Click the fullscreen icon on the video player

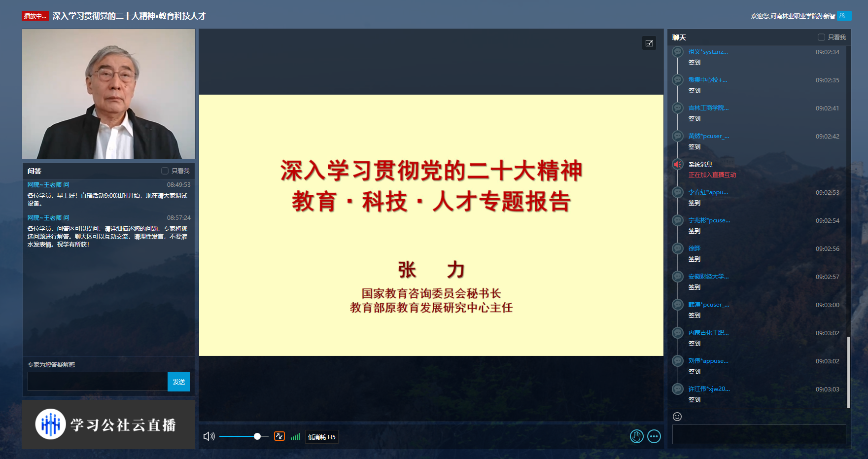(649, 43)
